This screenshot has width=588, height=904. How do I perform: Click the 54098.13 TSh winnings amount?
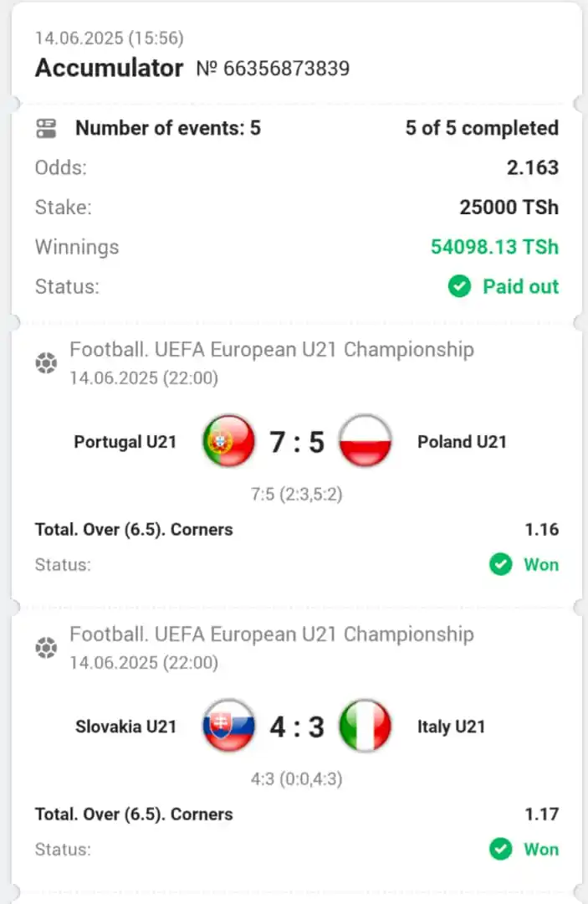click(494, 247)
